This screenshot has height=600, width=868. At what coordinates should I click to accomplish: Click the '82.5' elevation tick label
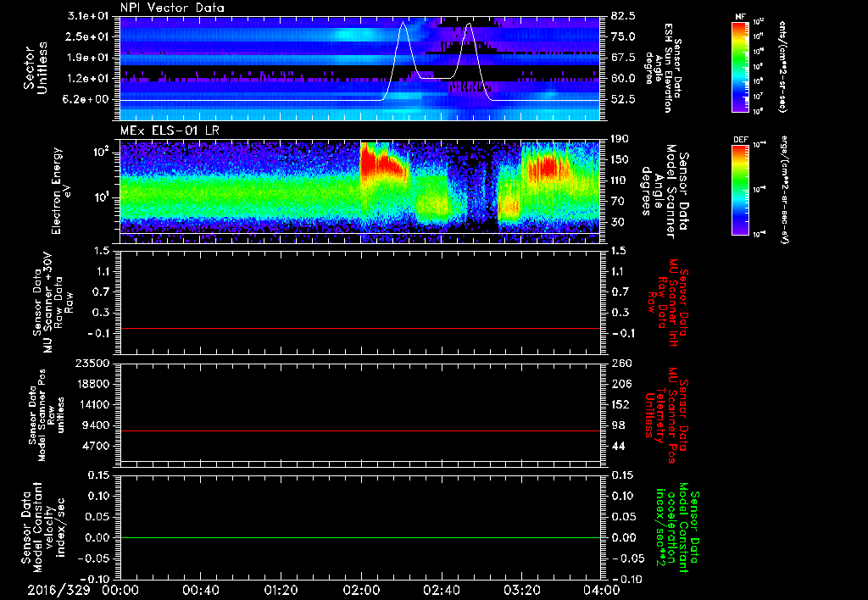[623, 16]
